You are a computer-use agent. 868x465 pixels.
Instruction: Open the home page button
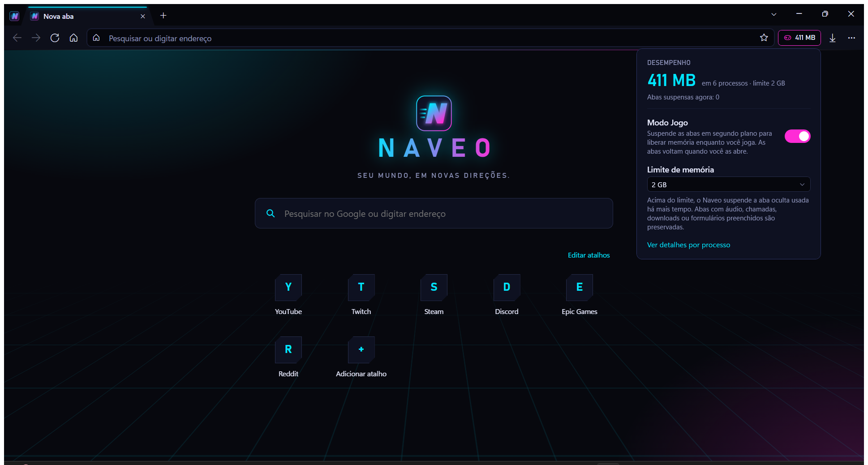coord(74,38)
